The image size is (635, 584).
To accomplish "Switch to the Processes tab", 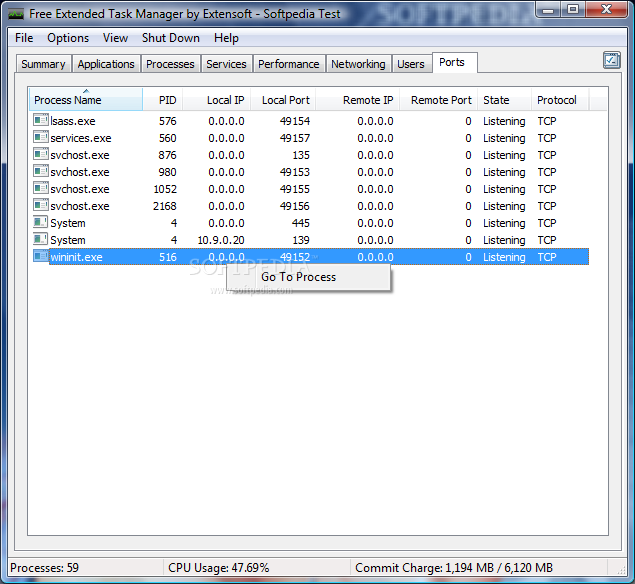I will point(170,64).
